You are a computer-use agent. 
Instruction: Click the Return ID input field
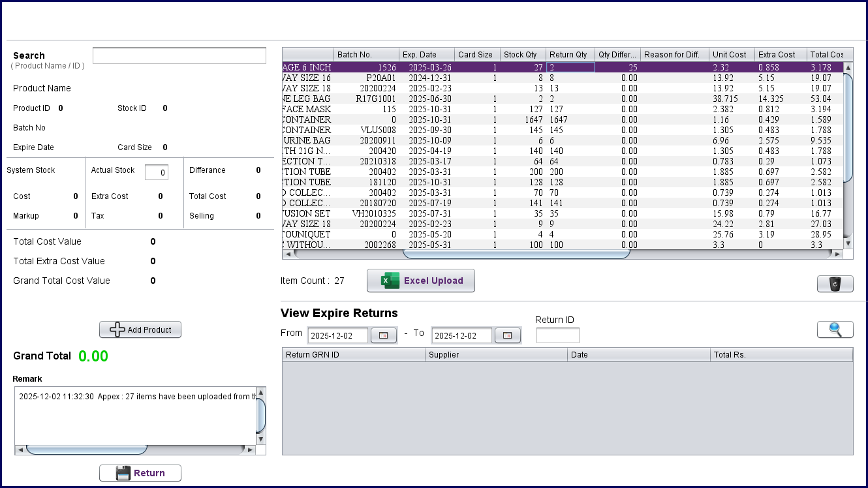(557, 335)
